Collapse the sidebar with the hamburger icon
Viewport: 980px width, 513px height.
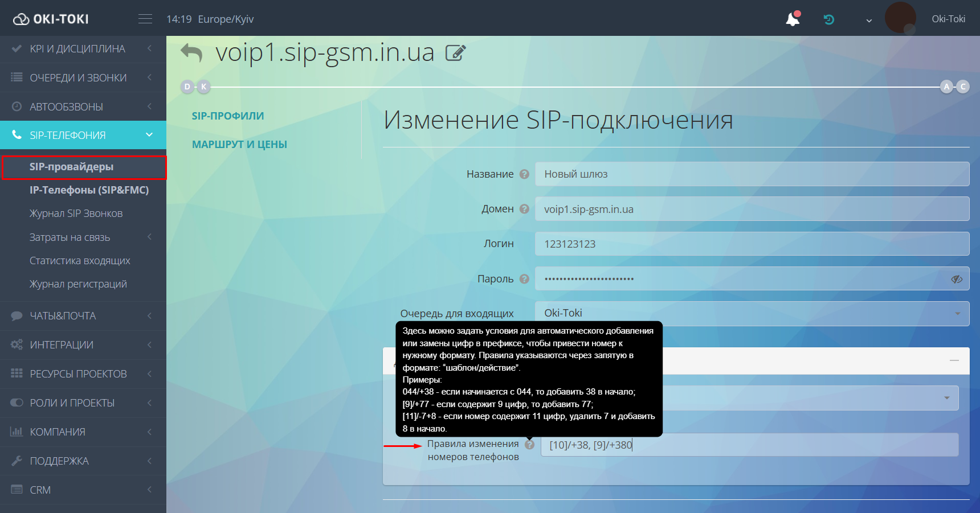coord(145,18)
